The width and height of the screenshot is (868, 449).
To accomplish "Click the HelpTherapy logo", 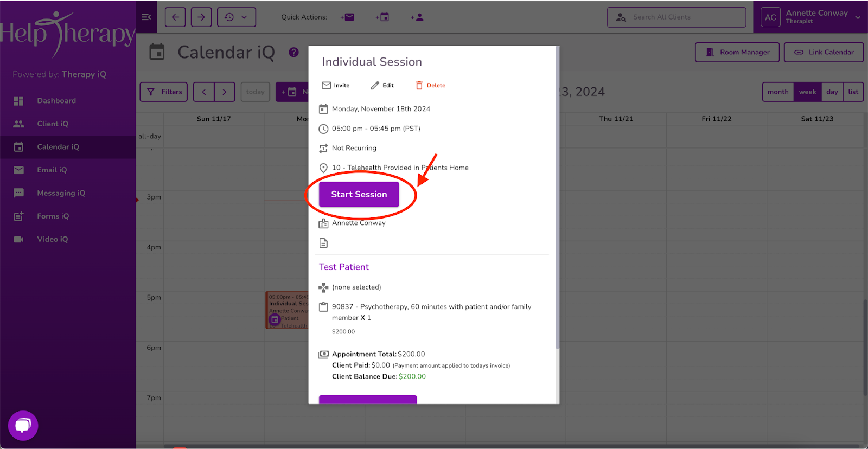I will click(x=67, y=34).
